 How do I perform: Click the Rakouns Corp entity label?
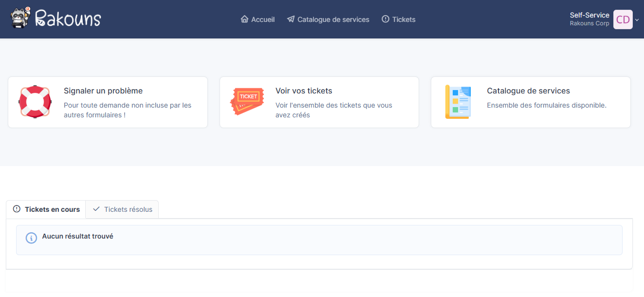(589, 23)
